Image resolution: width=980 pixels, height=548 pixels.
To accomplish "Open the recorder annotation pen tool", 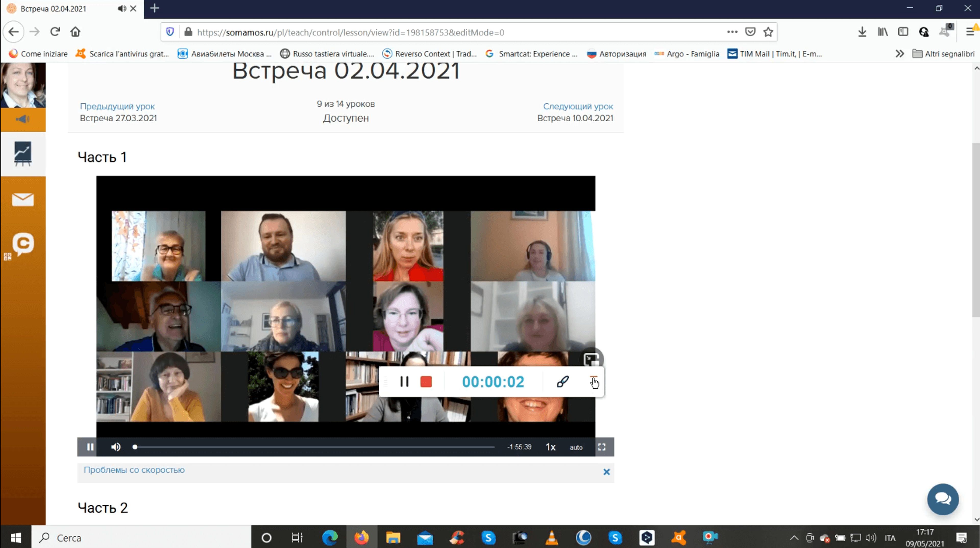I will 562,381.
